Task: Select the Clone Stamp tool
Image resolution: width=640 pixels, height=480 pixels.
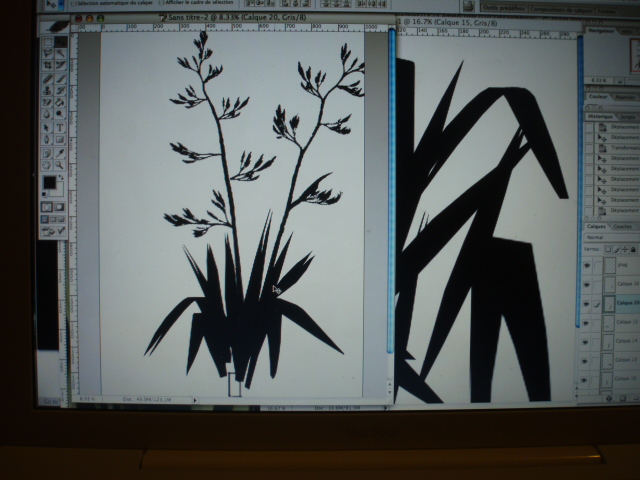Action: 47,90
